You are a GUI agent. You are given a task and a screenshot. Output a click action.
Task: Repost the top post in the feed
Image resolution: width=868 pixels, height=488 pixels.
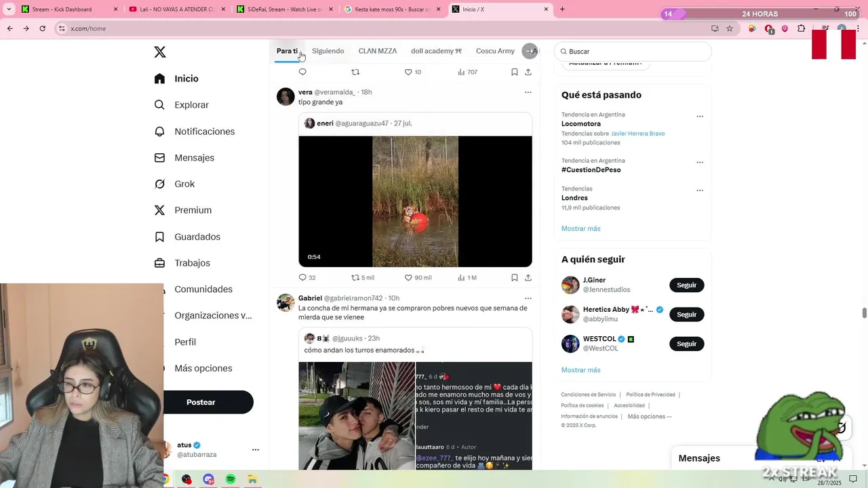click(355, 72)
